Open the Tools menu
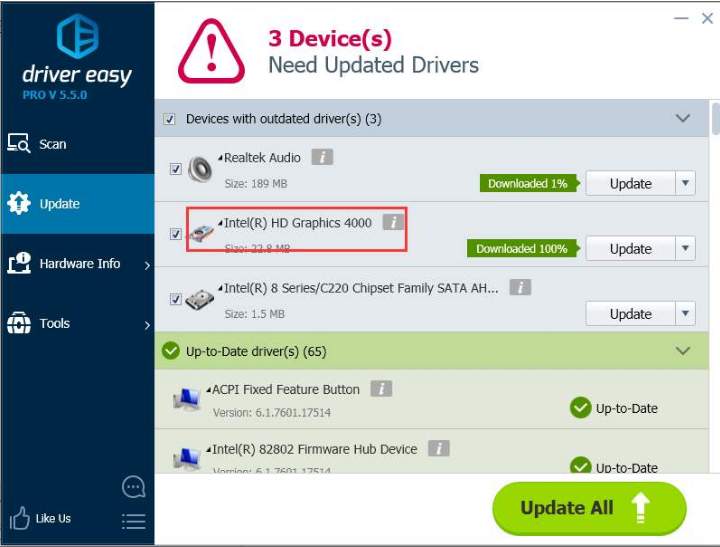This screenshot has height=547, width=720. [77, 323]
